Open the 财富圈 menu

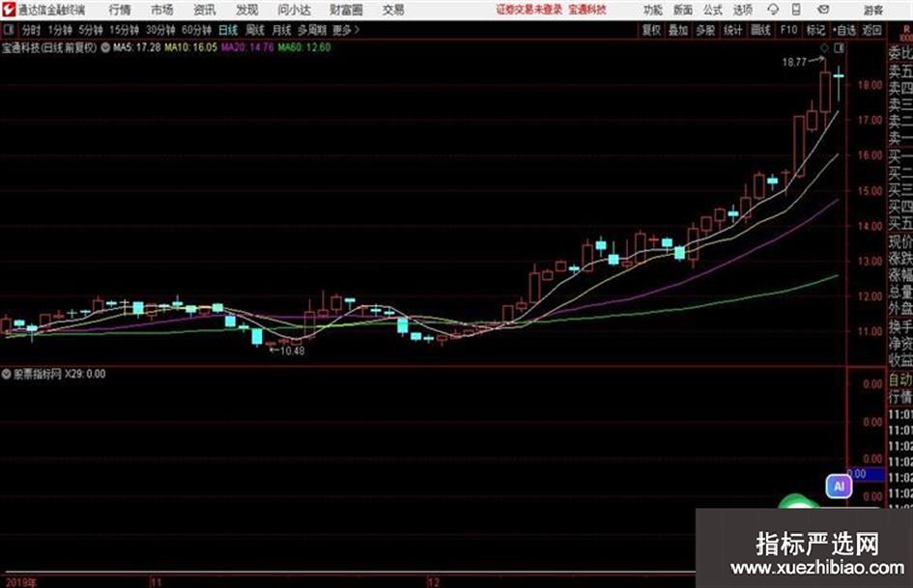click(x=346, y=10)
